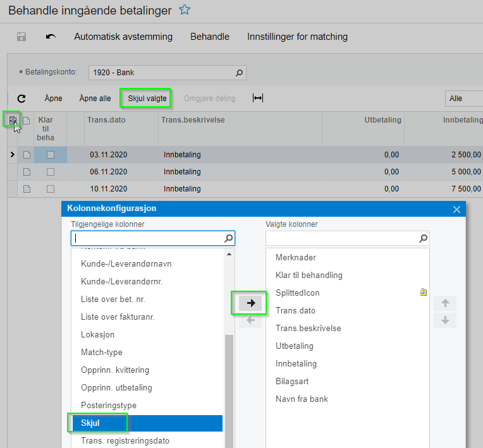Select Opprinn. kvittering column
The height and width of the screenshot is (448, 483).
tap(115, 370)
